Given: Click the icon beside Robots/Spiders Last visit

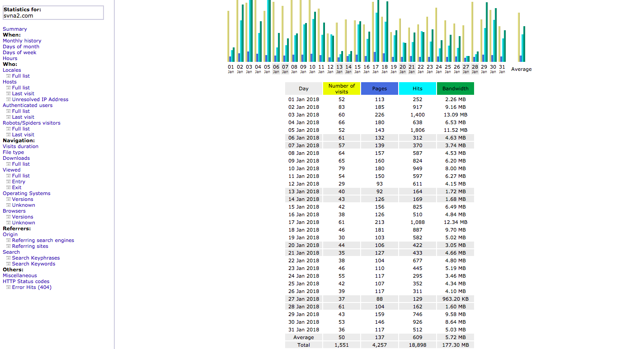Looking at the screenshot, I should coord(8,135).
